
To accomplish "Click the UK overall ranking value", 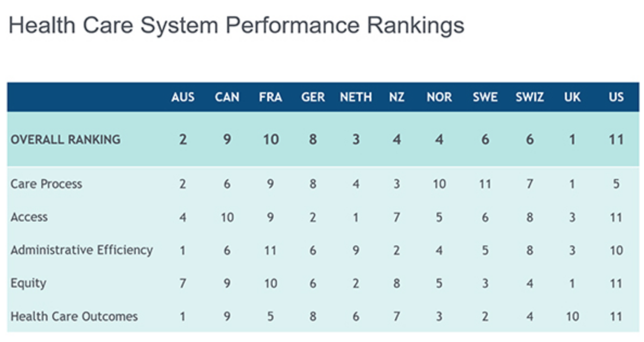I will [572, 140].
